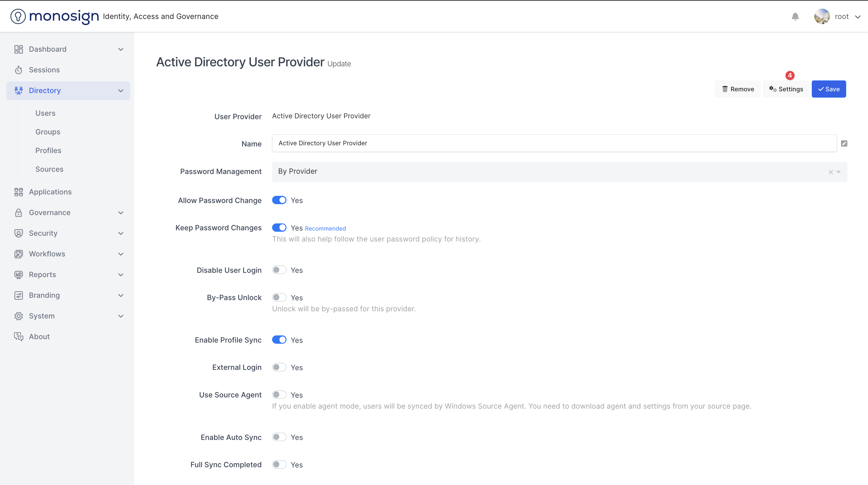Expand the Governance menu chevron

click(x=121, y=213)
